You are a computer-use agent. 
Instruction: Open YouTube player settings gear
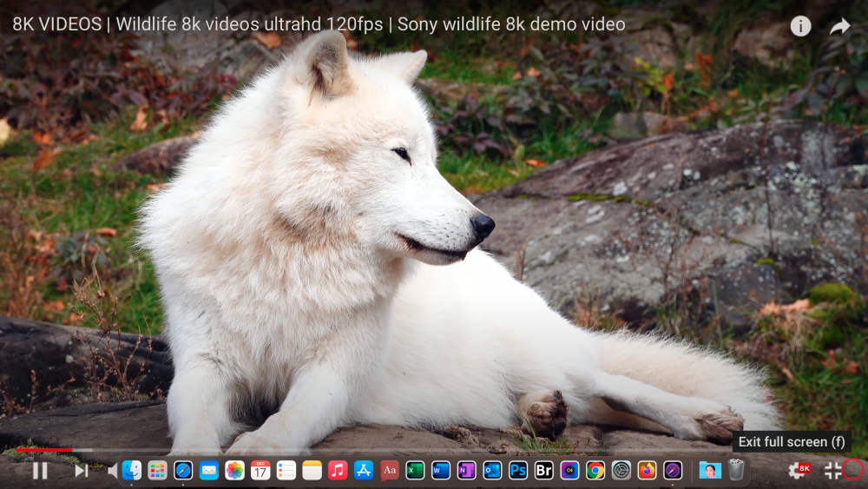tap(798, 471)
